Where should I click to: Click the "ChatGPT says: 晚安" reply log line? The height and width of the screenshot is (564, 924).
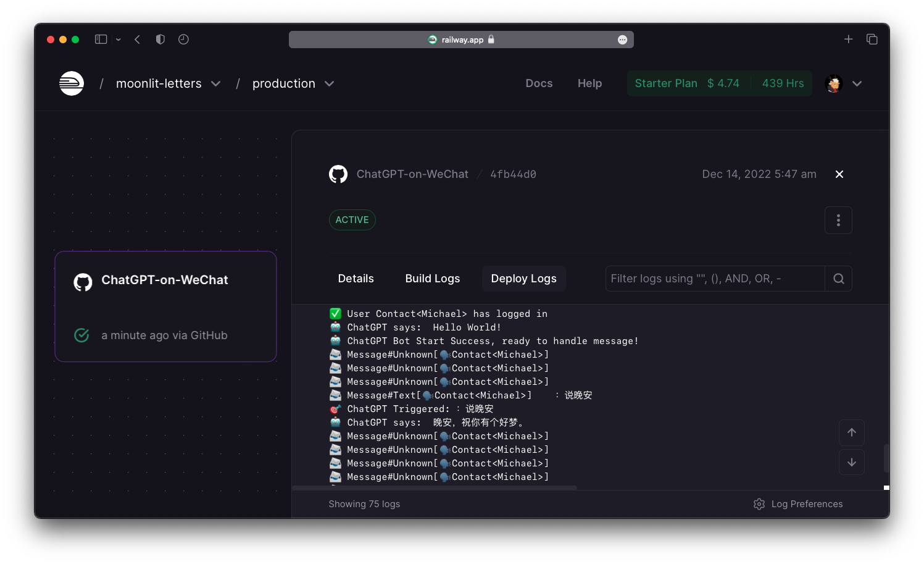pos(427,423)
